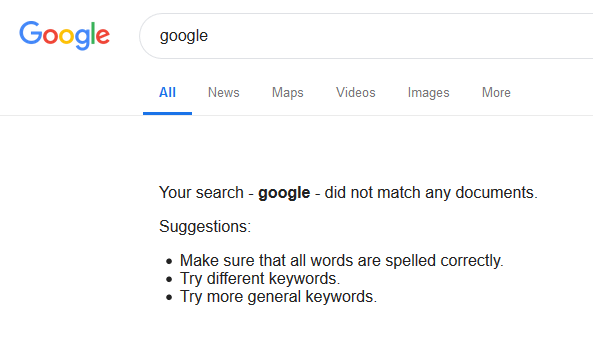Open the Google logo homepage link
Viewport: 593px width, 363px height.
[65, 36]
